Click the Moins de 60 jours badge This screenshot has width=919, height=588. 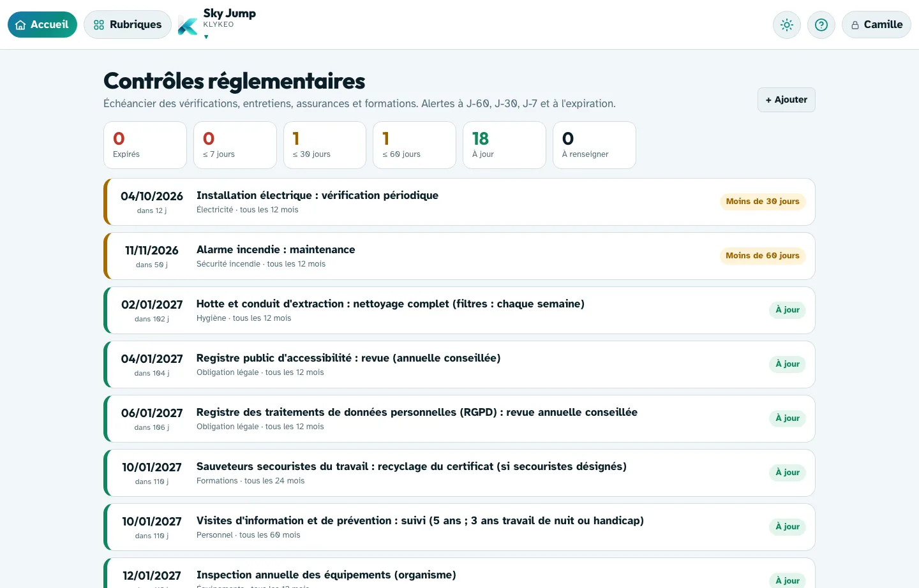point(763,256)
